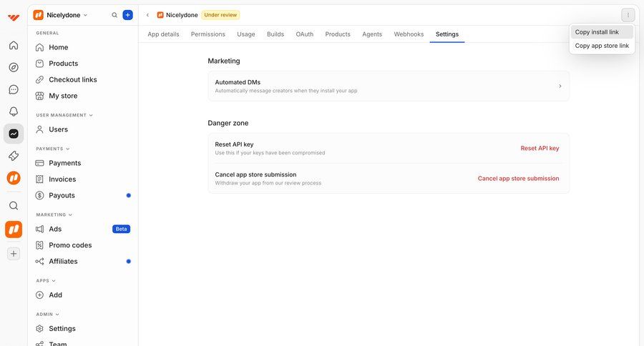Select the Dashboard chart icon in left rail
Screen dimensions: 644x346
(x=14, y=134)
